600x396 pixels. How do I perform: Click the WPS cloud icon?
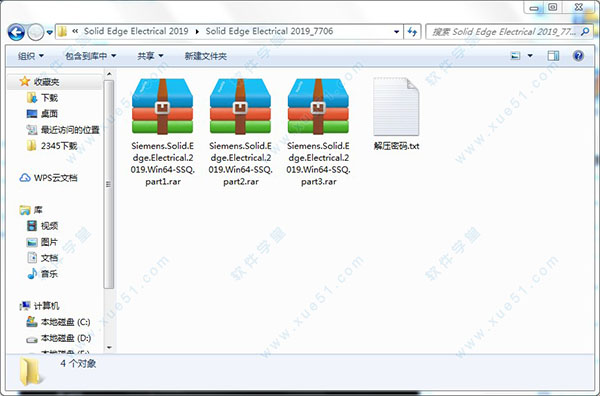(25, 178)
